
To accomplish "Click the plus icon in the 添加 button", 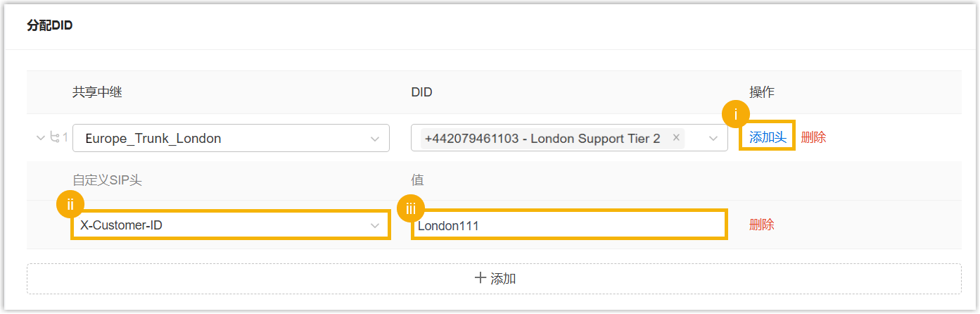I will tap(481, 278).
